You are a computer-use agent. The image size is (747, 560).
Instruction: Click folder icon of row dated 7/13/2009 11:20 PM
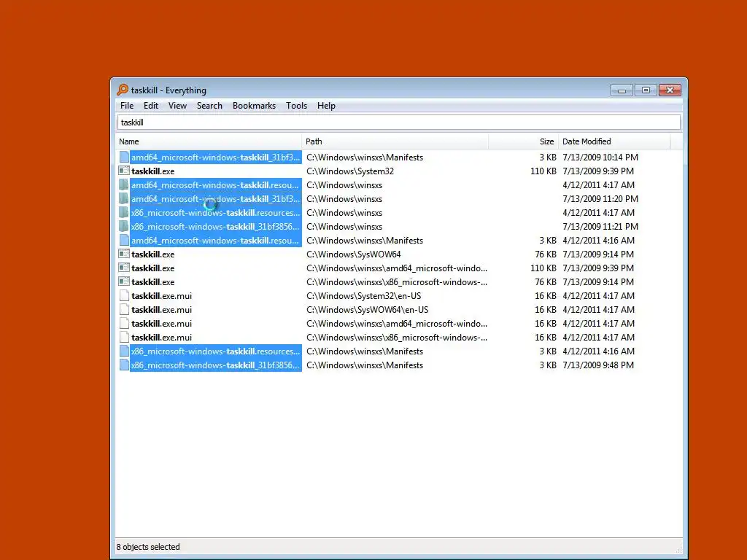(x=124, y=198)
